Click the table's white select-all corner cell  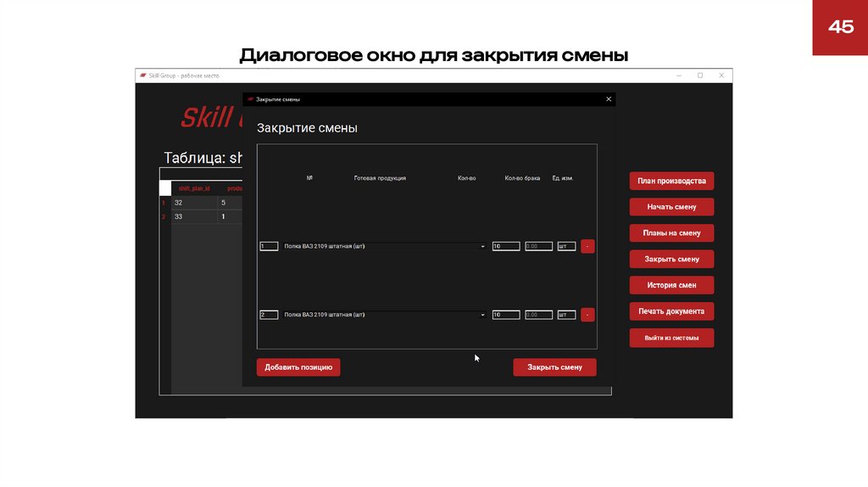coord(165,188)
